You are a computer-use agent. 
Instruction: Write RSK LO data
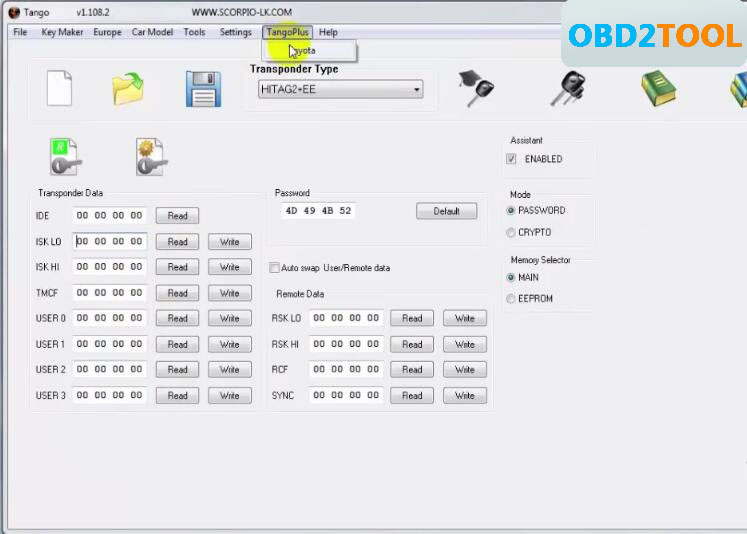464,318
